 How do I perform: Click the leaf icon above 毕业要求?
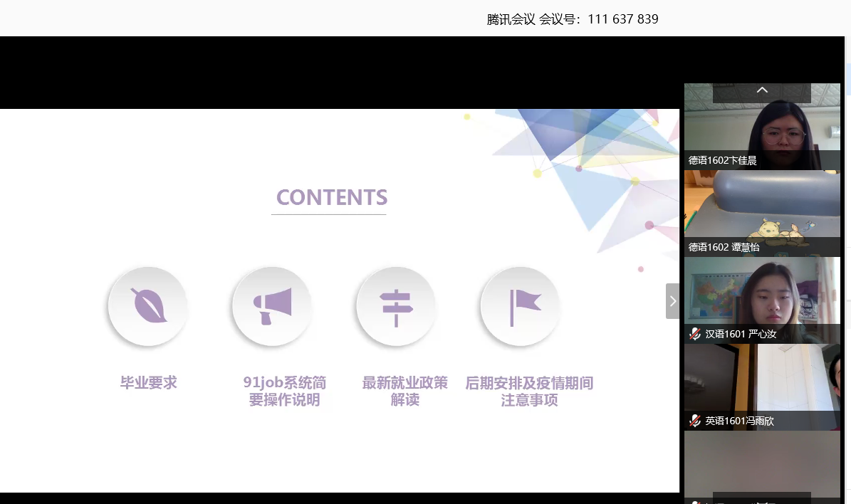pyautogui.click(x=147, y=306)
